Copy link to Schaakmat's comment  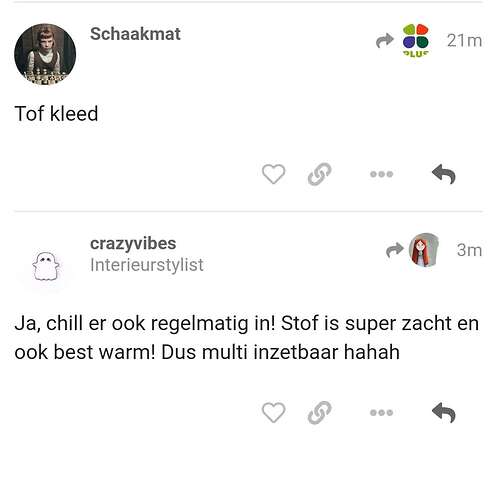pyautogui.click(x=319, y=174)
